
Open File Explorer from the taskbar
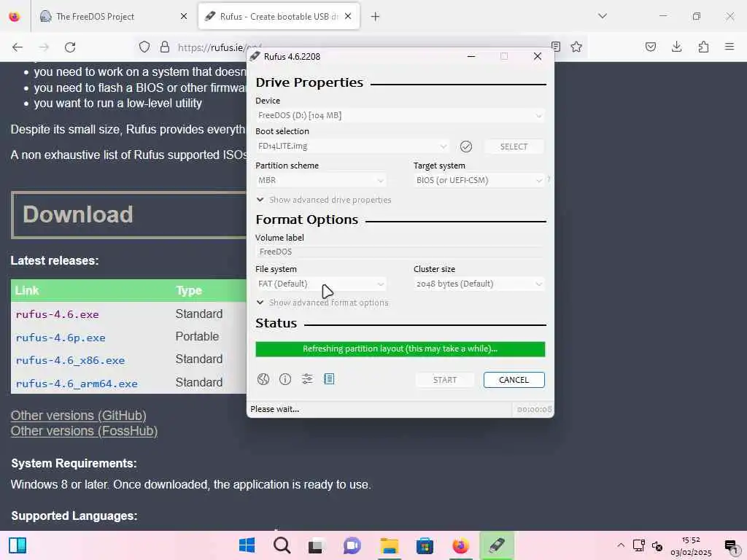point(390,545)
